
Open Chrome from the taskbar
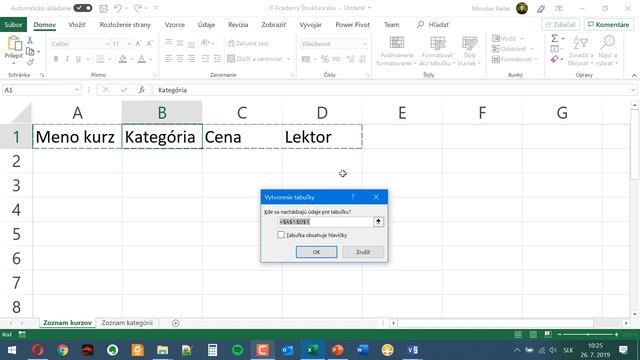click(62, 350)
